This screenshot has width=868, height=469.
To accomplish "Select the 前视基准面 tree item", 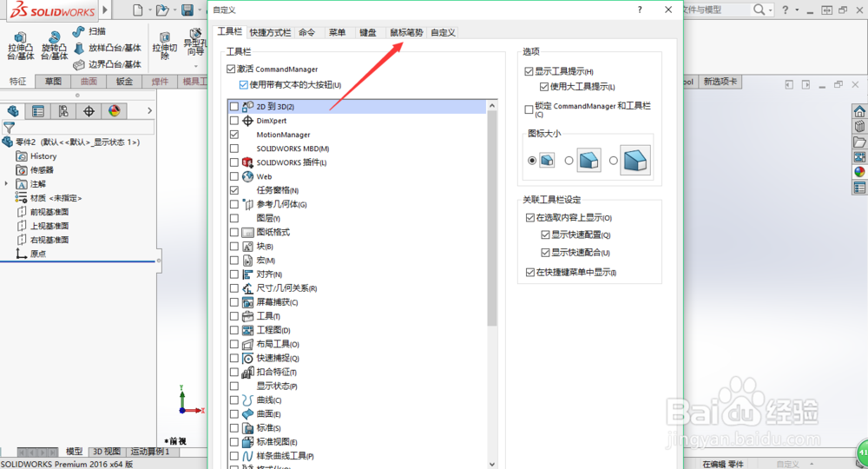I will (43, 212).
